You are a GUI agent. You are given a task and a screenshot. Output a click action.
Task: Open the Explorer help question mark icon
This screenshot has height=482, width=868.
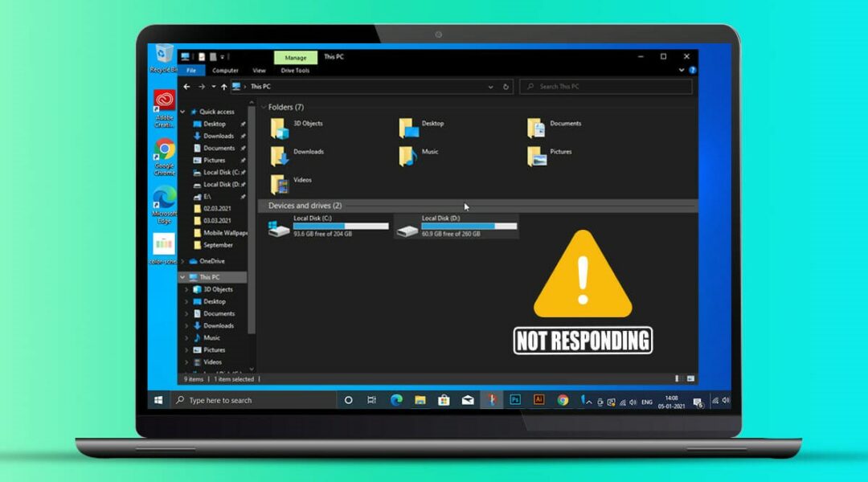(693, 70)
